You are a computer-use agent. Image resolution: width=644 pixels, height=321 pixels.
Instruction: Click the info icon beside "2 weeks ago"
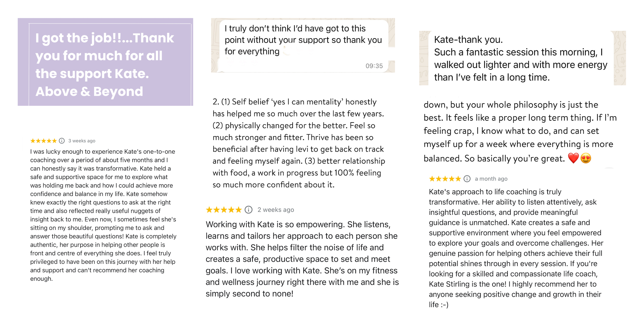pos(249,210)
